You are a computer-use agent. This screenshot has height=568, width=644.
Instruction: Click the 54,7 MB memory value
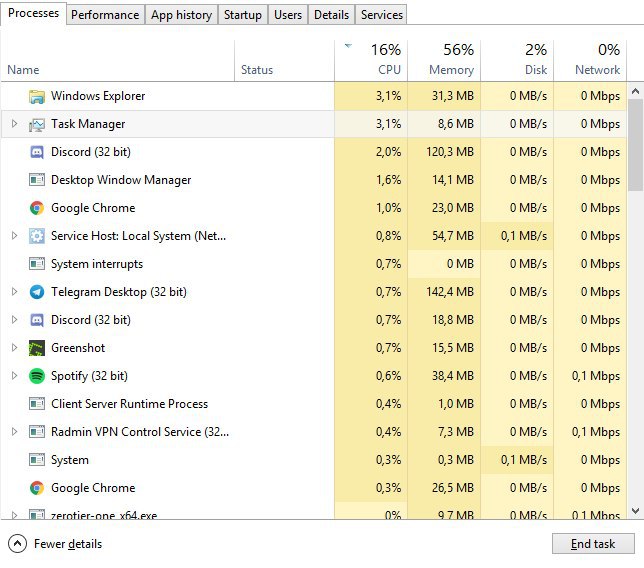click(x=453, y=236)
